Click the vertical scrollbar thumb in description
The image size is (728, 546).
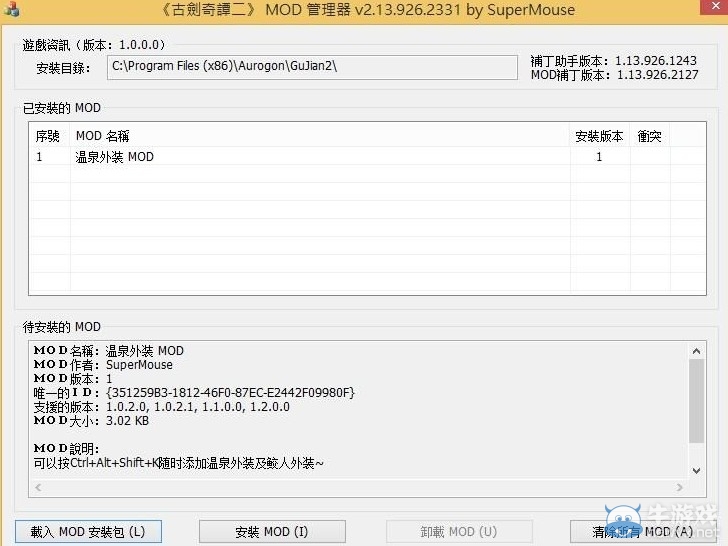696,401
